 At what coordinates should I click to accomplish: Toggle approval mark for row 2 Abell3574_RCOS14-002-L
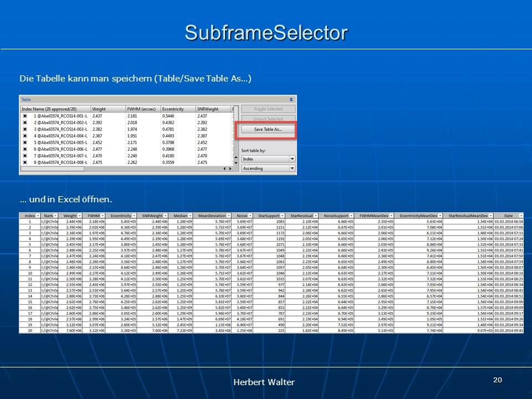tap(25, 122)
